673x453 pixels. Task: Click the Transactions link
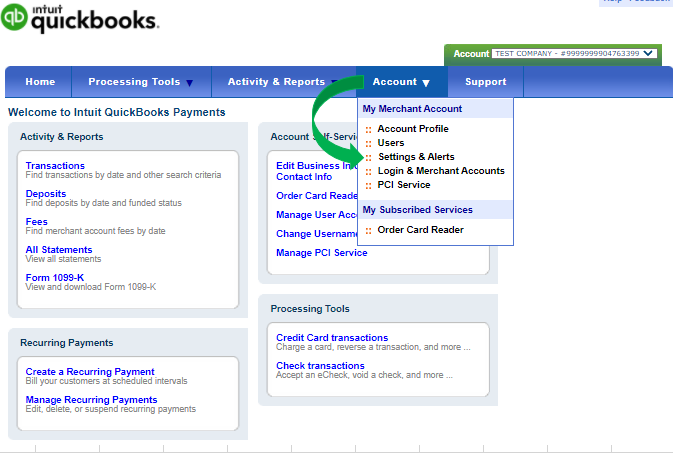pyautogui.click(x=55, y=165)
